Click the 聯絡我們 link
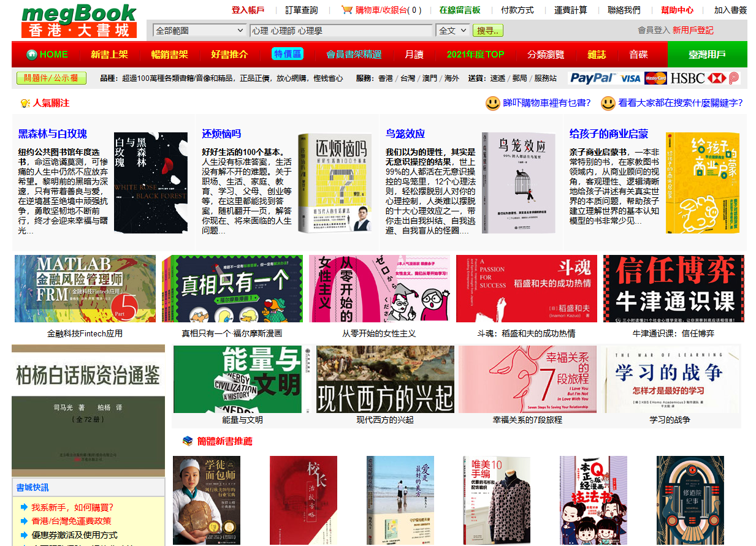Screen dimensions: 756x546 click(624, 10)
